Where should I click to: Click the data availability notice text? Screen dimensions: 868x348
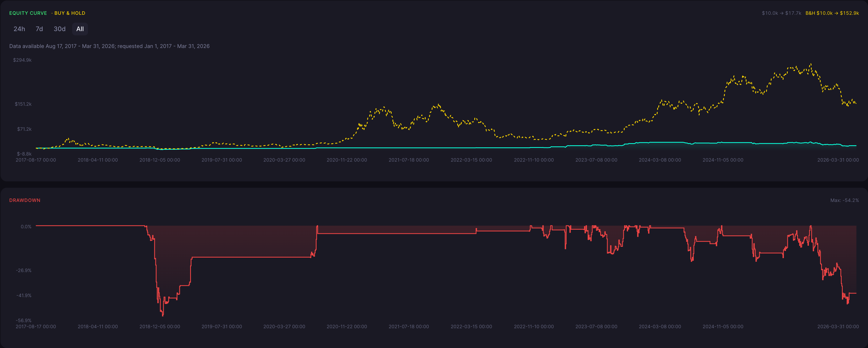[x=109, y=46]
